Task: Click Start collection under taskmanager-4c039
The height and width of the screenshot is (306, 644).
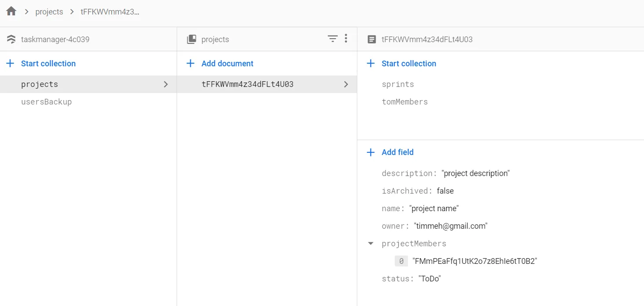Action: [48, 64]
